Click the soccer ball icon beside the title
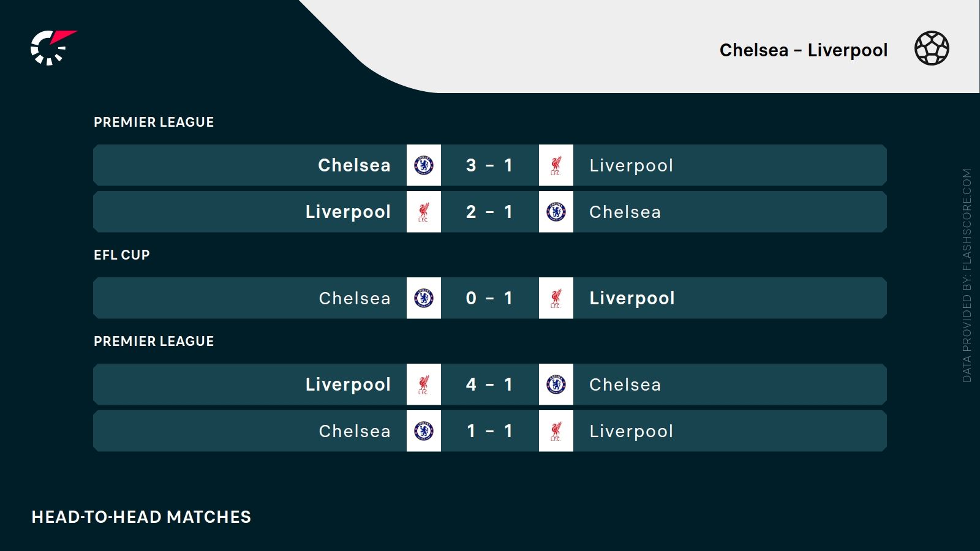The width and height of the screenshot is (980, 551). 932,48
